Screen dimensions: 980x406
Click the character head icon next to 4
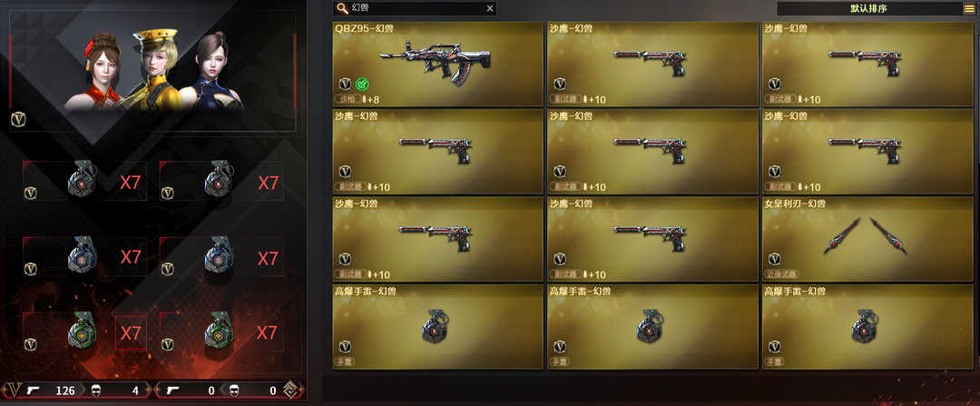(96, 391)
